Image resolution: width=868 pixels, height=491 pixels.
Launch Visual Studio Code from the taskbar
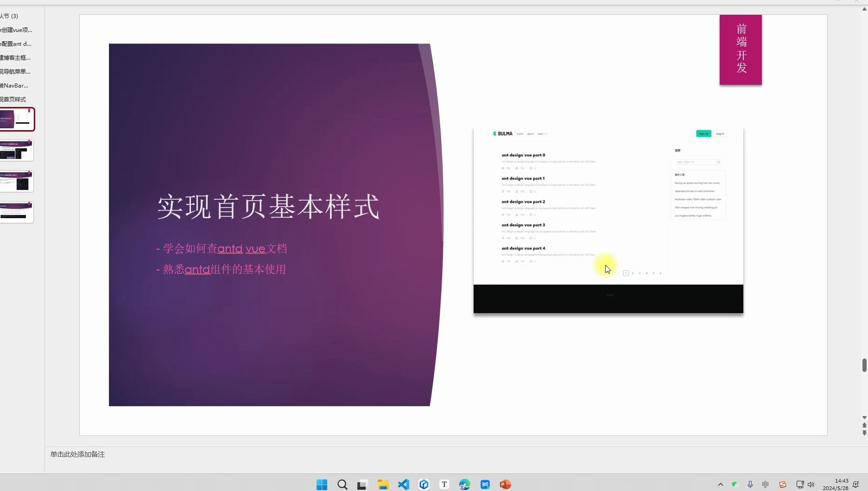[x=403, y=485]
